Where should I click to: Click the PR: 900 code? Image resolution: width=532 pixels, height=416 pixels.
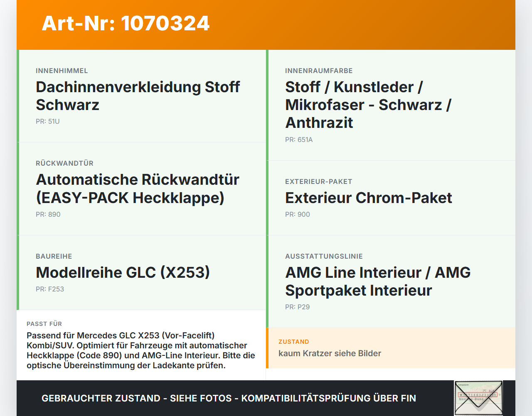[x=298, y=215]
